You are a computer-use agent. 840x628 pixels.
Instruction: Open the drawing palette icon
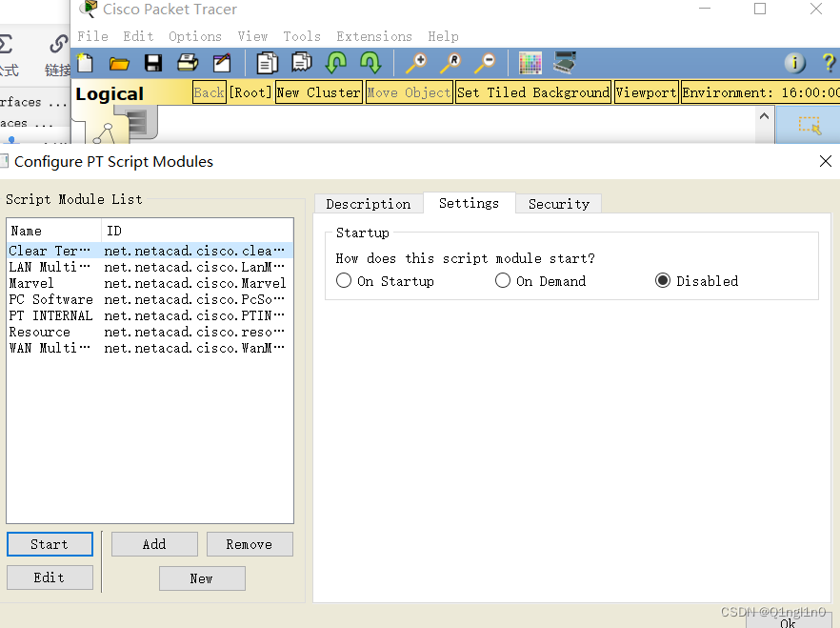[530, 63]
